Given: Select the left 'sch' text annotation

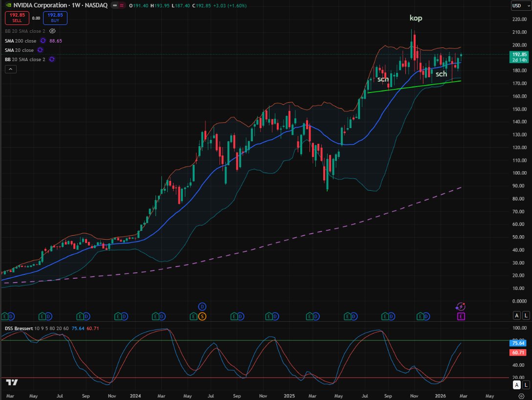Looking at the screenshot, I should click(383, 79).
